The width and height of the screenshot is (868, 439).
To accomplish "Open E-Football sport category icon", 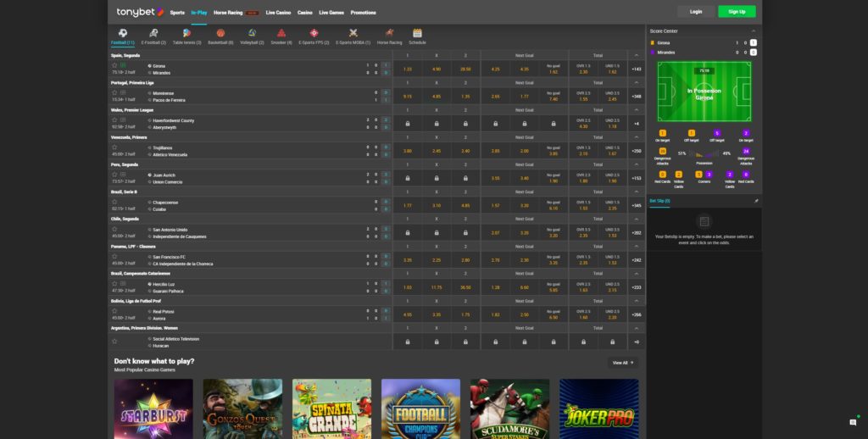I will click(153, 33).
